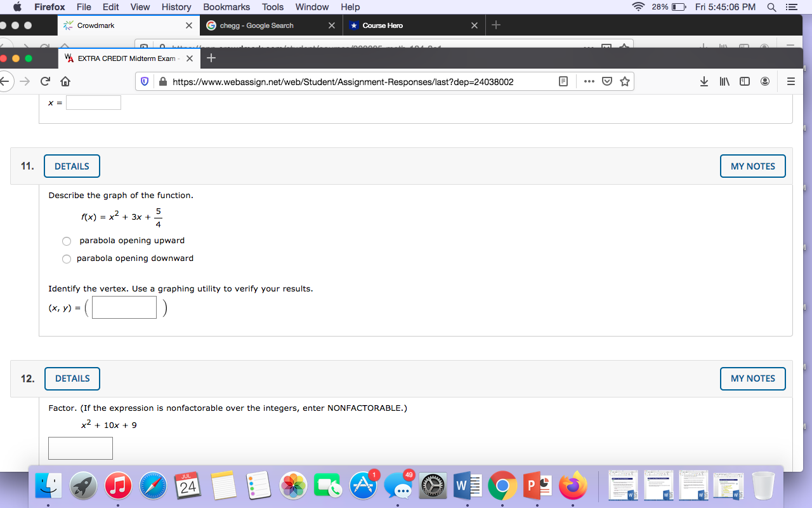The image size is (812, 508).
Task: Launch PowerPoint from the dock
Action: click(537, 486)
